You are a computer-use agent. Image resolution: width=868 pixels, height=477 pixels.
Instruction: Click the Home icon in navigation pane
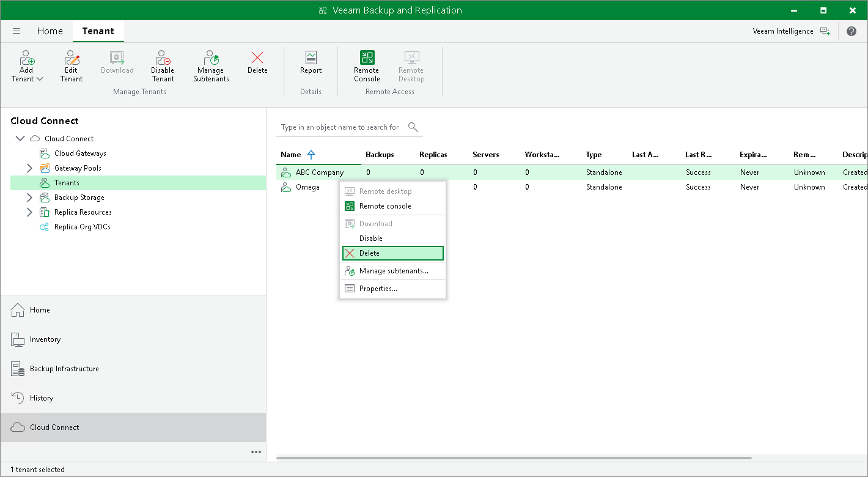[18, 310]
